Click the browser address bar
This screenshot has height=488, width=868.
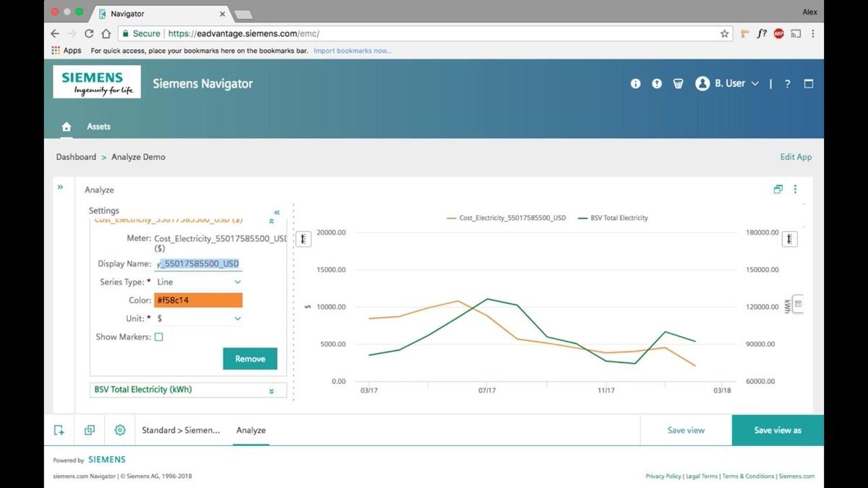[x=425, y=33]
